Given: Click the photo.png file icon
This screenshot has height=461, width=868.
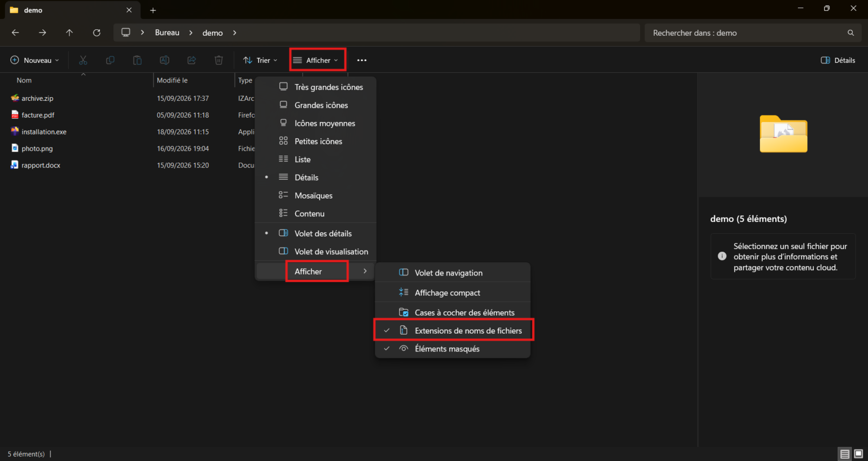Looking at the screenshot, I should tap(15, 148).
